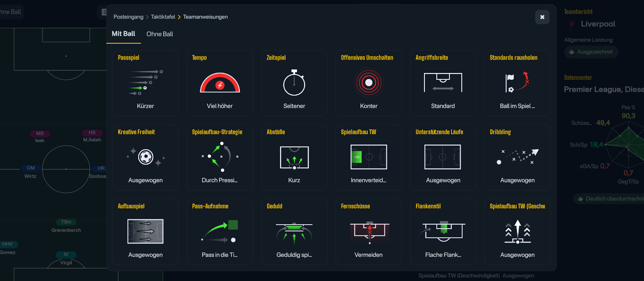This screenshot has height=281, width=644.
Task: Switch to the Ohne Ball tab
Action: (160, 34)
